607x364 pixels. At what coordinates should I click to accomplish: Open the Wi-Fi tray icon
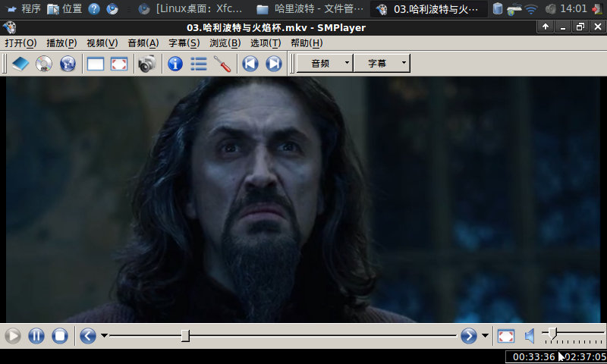click(531, 9)
